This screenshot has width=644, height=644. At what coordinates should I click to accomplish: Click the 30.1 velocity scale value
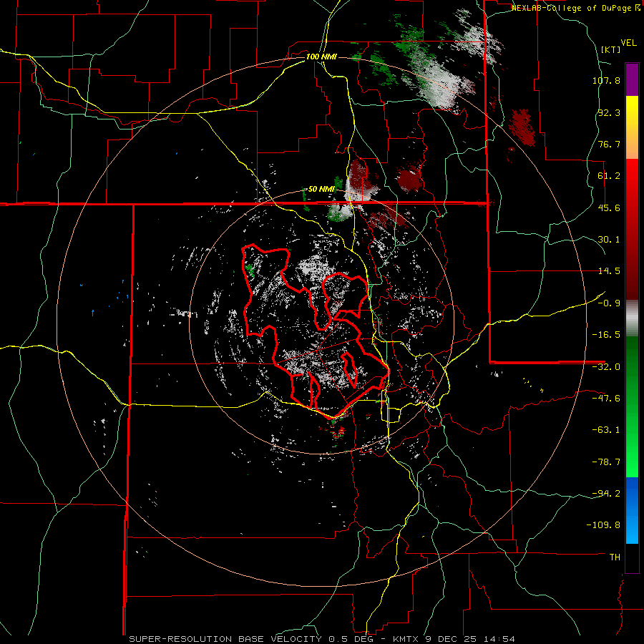609,240
